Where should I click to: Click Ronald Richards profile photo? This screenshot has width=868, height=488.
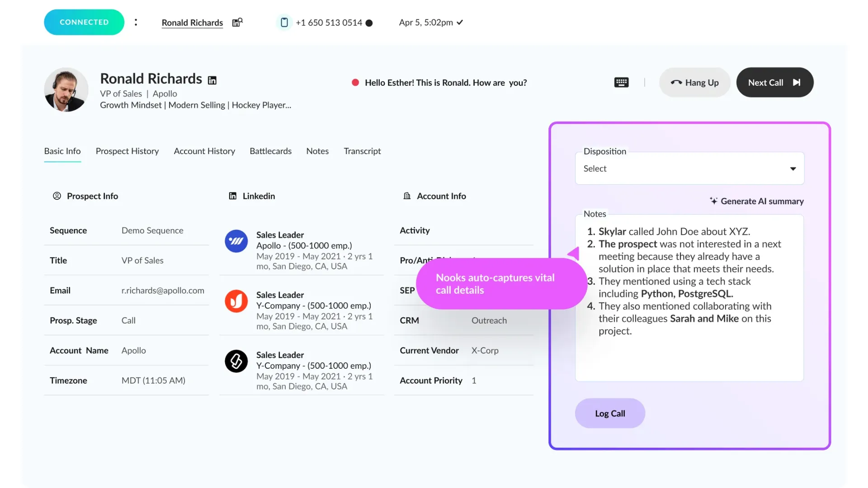tap(66, 89)
